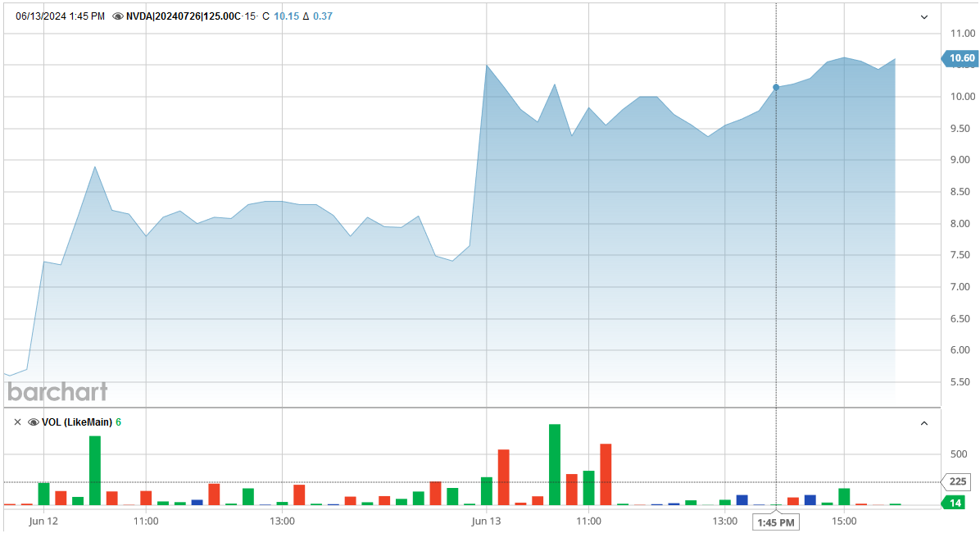Click the 'C' chart style indicator
The width and height of the screenshot is (980, 547).
click(x=265, y=15)
